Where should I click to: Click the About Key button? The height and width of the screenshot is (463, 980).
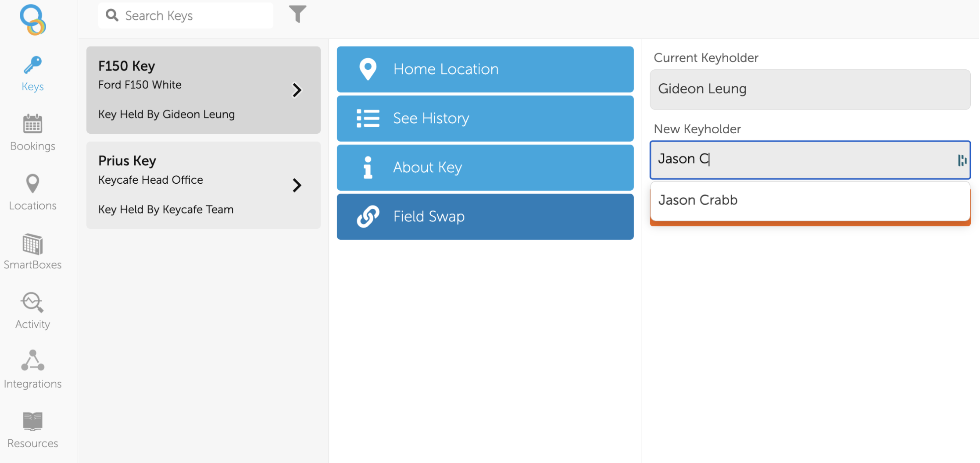pyautogui.click(x=485, y=167)
